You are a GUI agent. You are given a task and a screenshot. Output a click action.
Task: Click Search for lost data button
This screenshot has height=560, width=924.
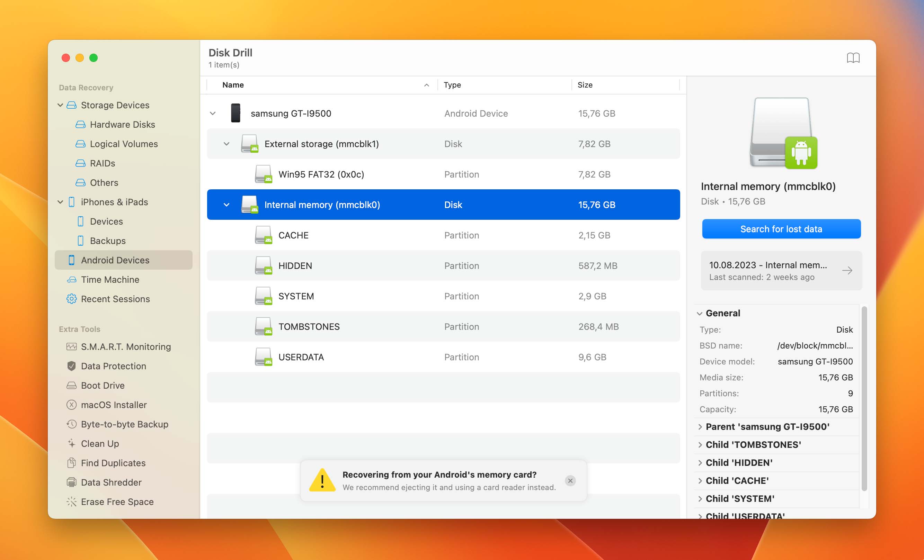[x=781, y=228]
